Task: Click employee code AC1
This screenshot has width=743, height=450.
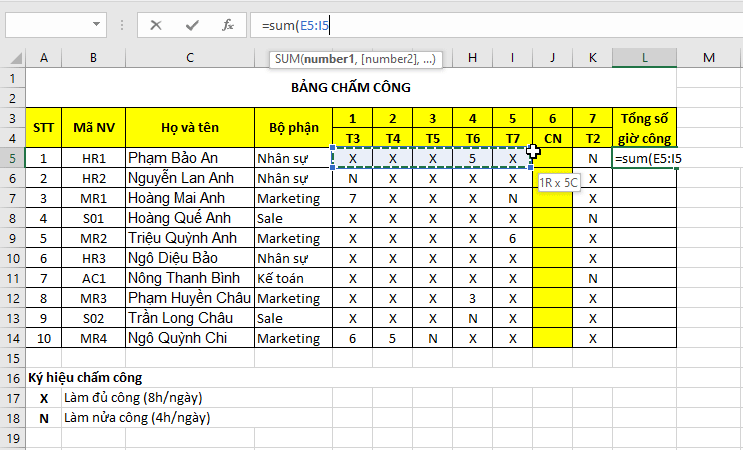Action: [94, 278]
